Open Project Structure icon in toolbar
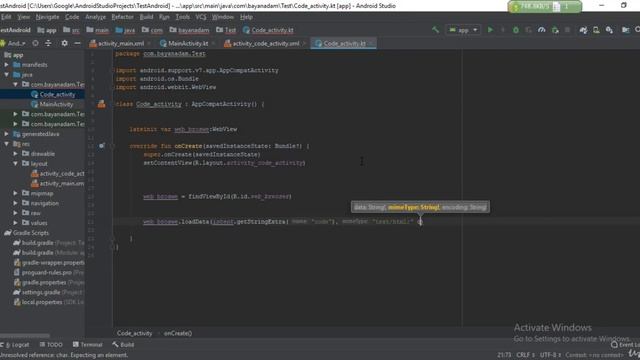640x360 pixels. [x=625, y=30]
